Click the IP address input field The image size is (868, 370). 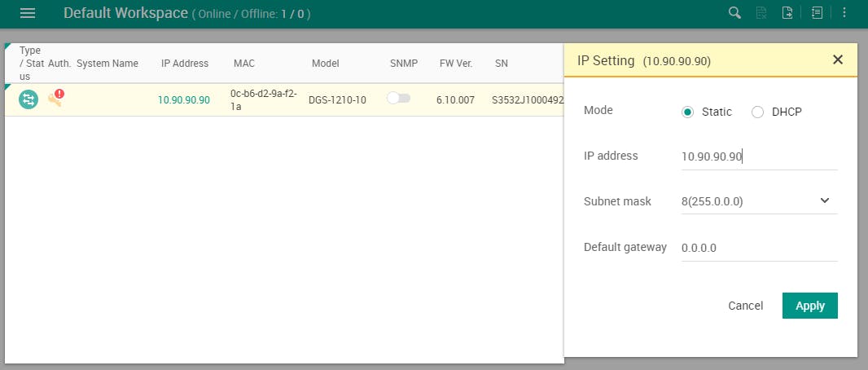(759, 156)
